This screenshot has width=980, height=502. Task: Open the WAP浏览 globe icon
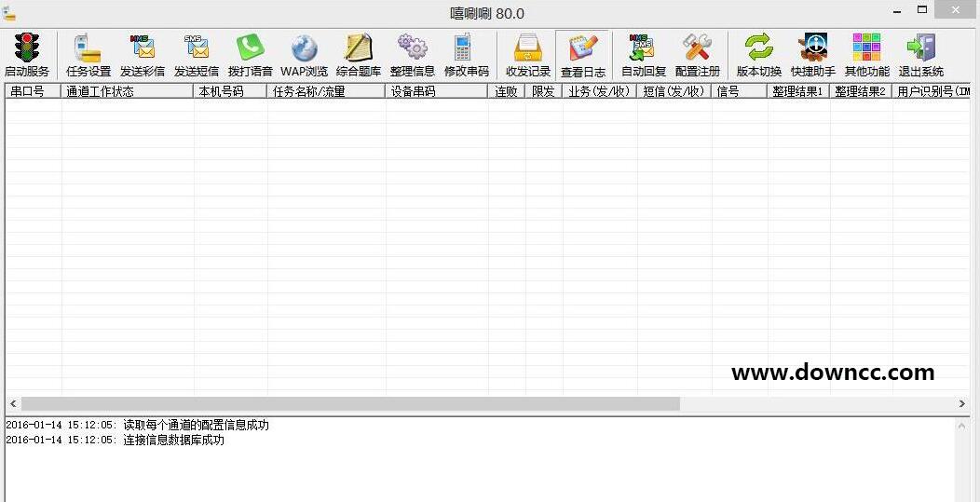pos(305,48)
